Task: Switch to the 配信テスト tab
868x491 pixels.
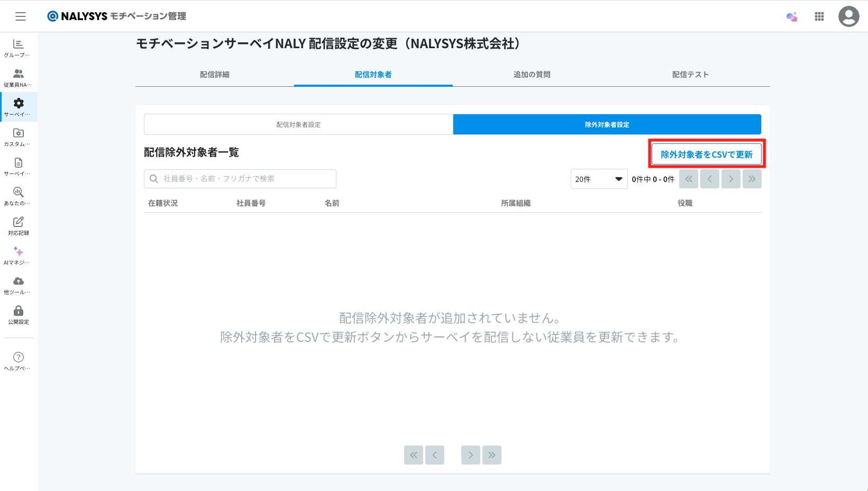Action: coord(691,75)
